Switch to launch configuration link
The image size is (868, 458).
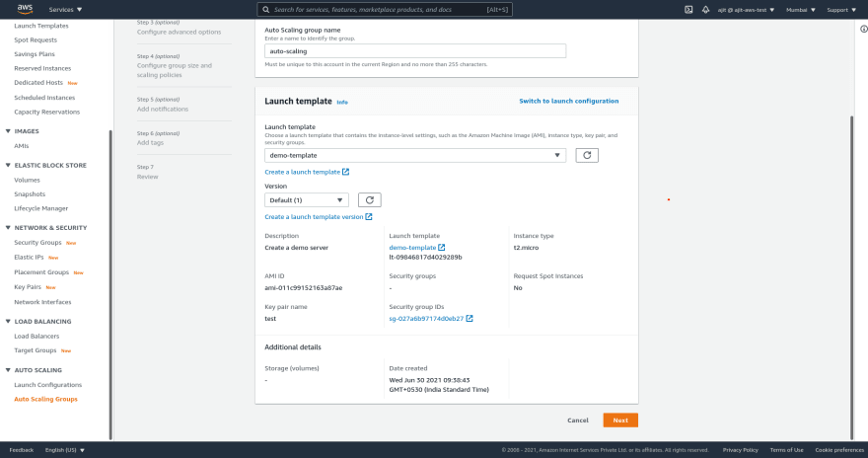point(569,101)
